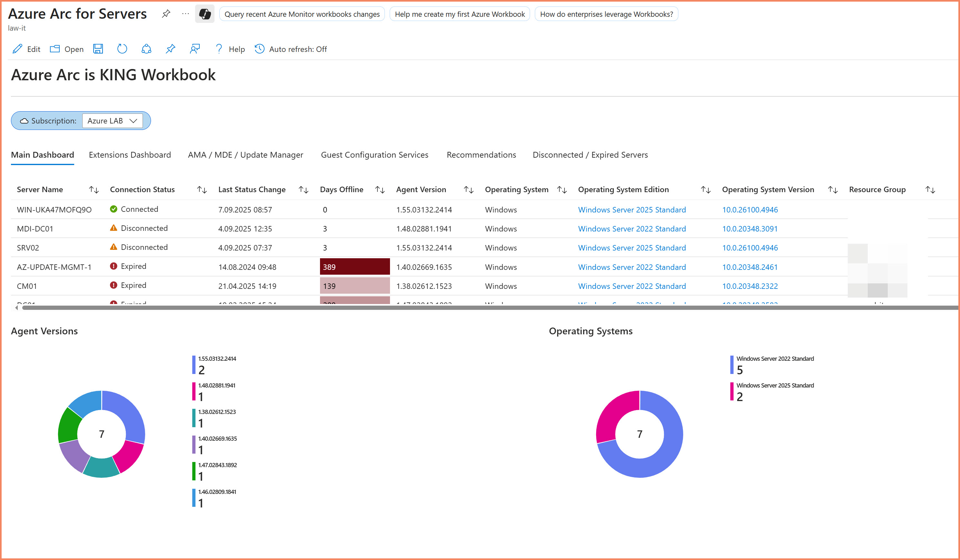Sort by Resource Group column arrows
This screenshot has height=560, width=960.
(x=930, y=190)
